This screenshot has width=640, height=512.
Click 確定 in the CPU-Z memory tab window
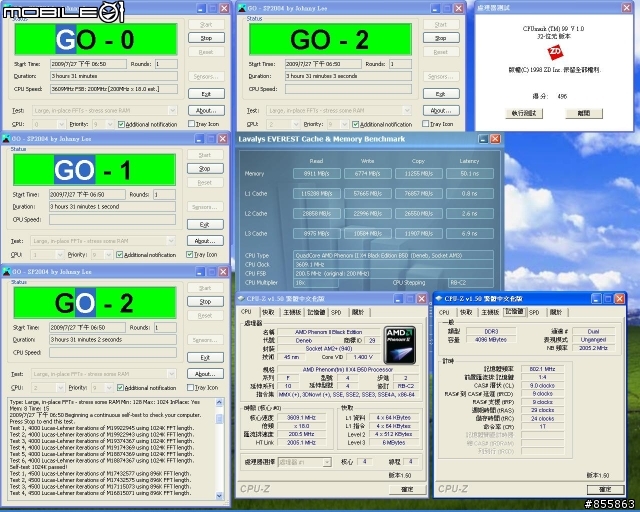(x=605, y=489)
